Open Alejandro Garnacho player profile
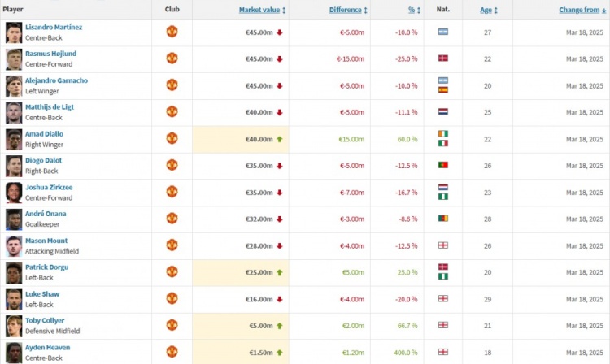610x364 pixels. pos(56,80)
